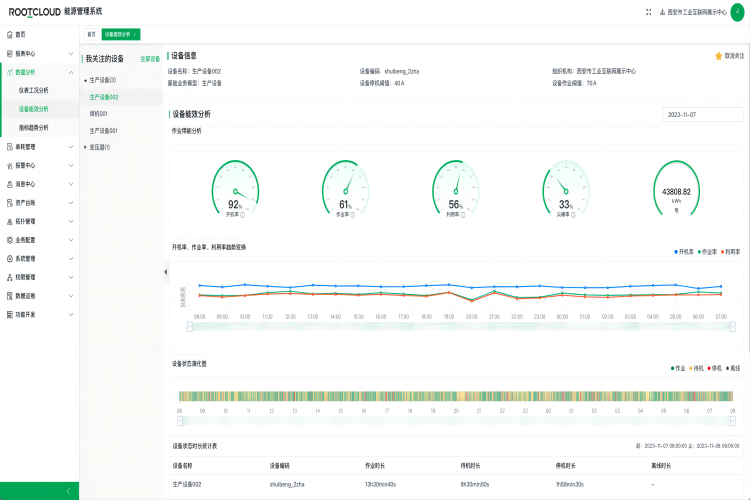Click the 全部设备 link
This screenshot has width=750, height=500.
click(149, 59)
